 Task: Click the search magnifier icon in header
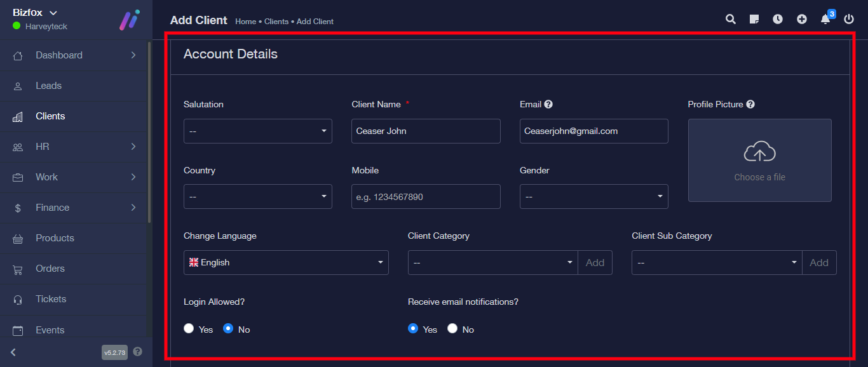coord(731,19)
